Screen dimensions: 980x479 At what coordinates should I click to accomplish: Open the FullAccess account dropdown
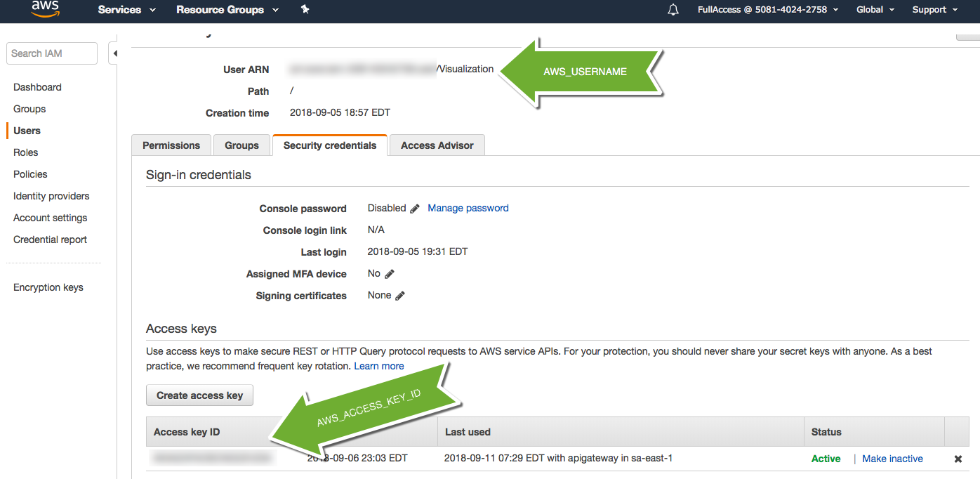tap(768, 10)
